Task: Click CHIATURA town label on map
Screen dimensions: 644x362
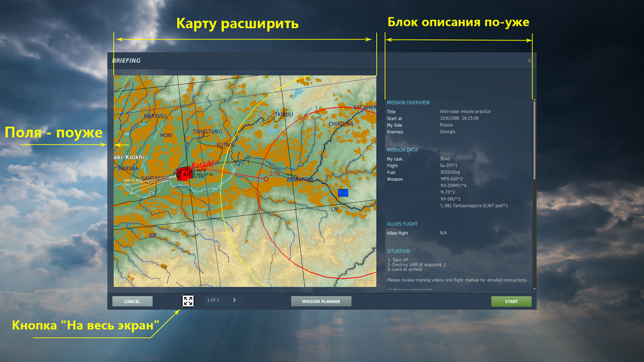Action: coord(341,124)
